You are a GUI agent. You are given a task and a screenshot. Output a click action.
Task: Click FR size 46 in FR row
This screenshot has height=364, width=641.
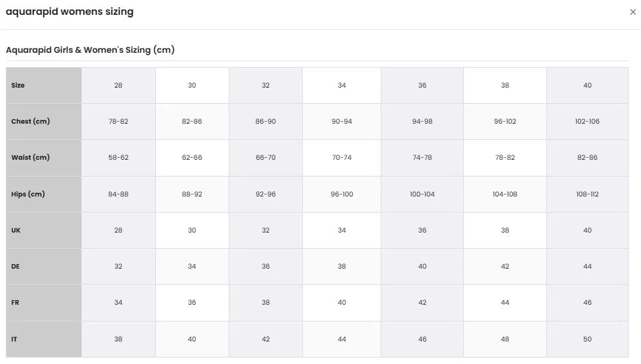coord(588,303)
